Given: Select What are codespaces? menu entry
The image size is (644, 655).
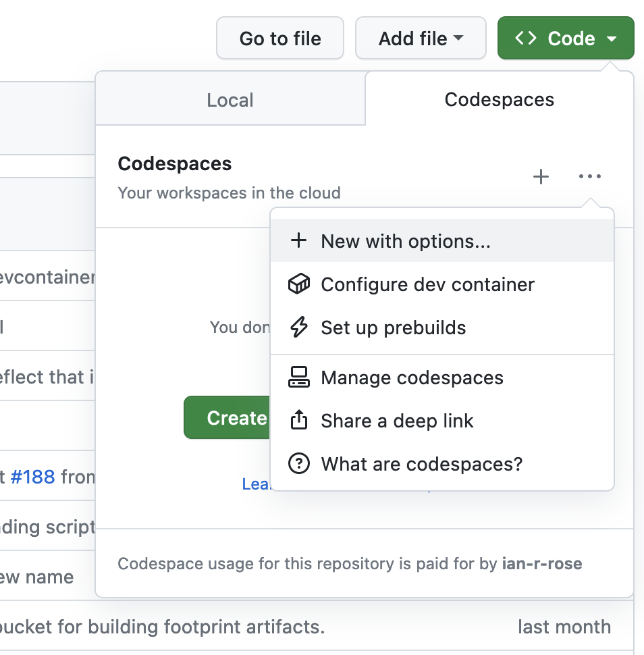Looking at the screenshot, I should (442, 464).
